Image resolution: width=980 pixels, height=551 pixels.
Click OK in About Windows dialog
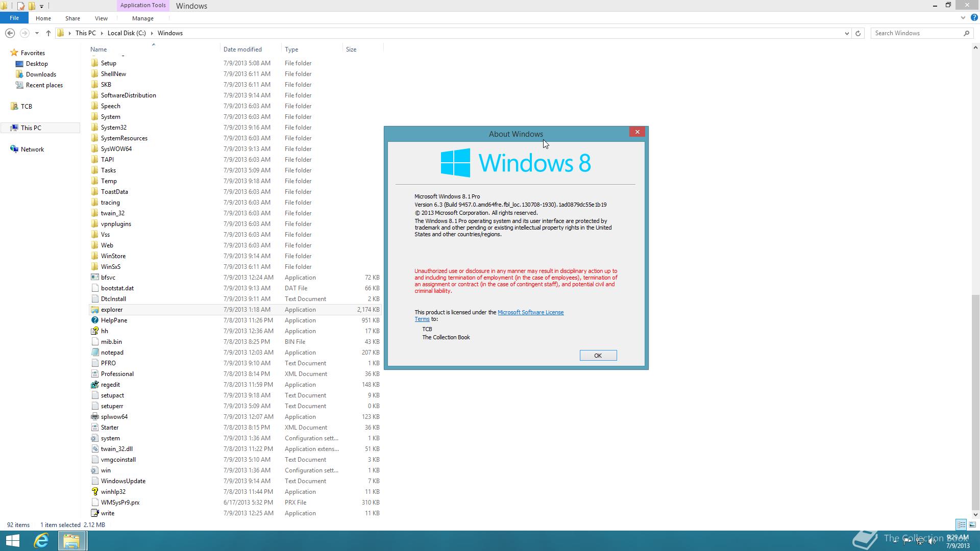pos(598,356)
